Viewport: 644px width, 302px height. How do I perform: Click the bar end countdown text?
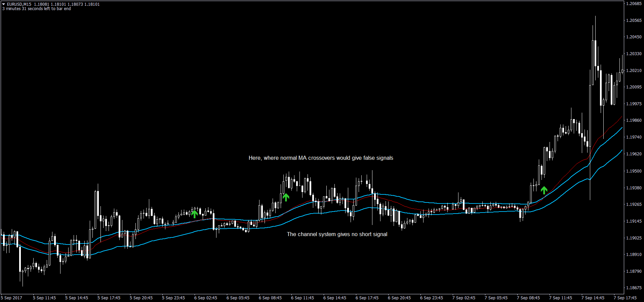(x=37, y=9)
